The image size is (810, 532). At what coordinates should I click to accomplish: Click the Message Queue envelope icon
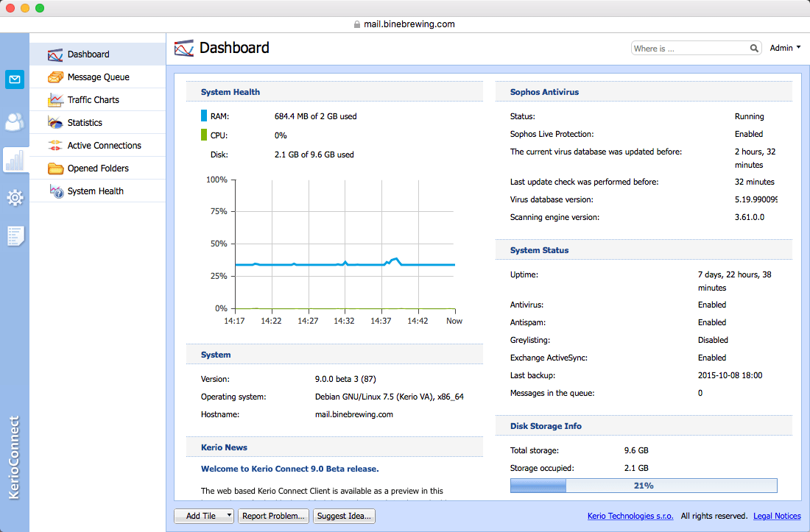point(56,77)
